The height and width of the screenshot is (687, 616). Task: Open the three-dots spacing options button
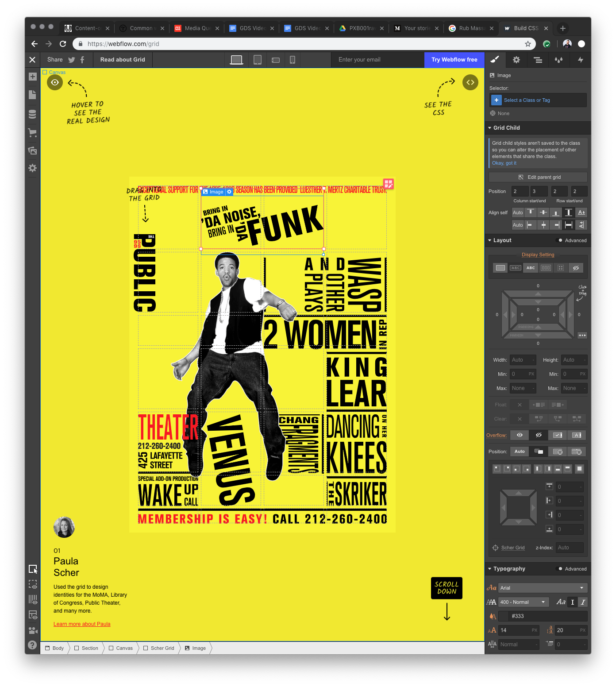pos(582,335)
